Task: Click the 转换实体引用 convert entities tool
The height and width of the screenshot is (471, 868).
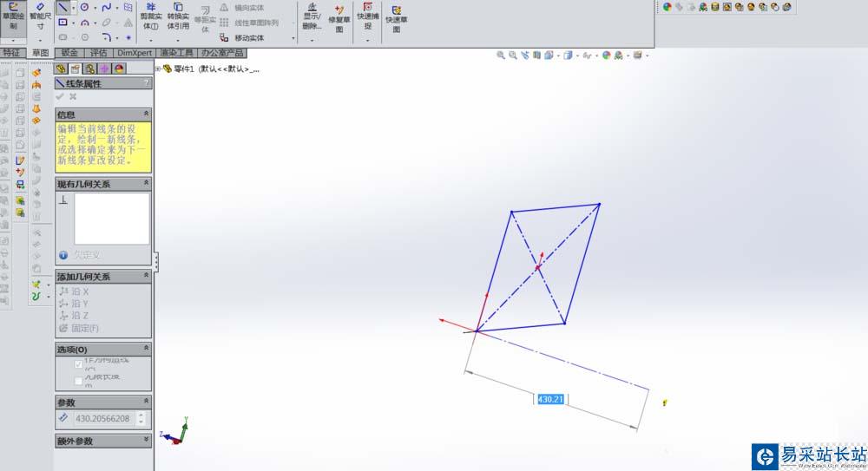Action: click(178, 17)
